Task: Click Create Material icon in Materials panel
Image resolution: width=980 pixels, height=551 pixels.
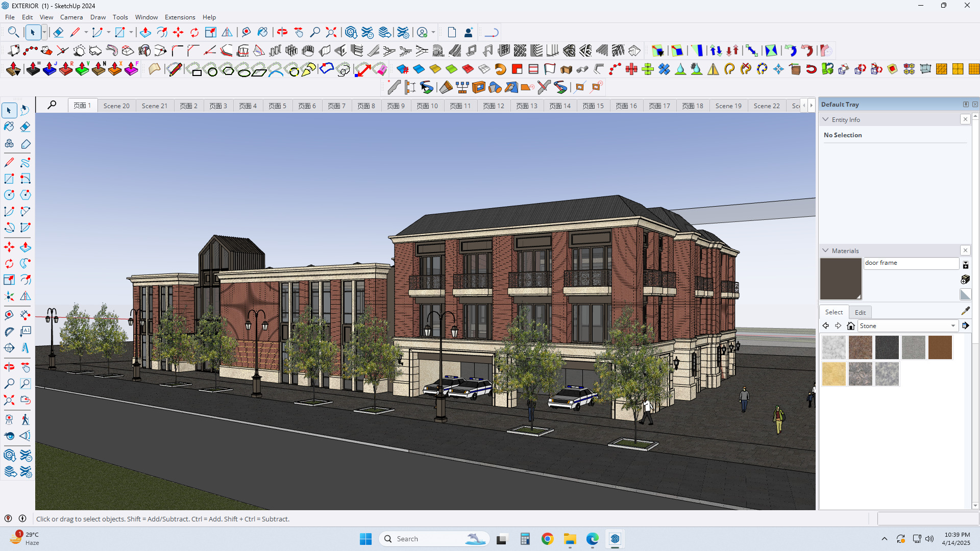Action: 965,279
